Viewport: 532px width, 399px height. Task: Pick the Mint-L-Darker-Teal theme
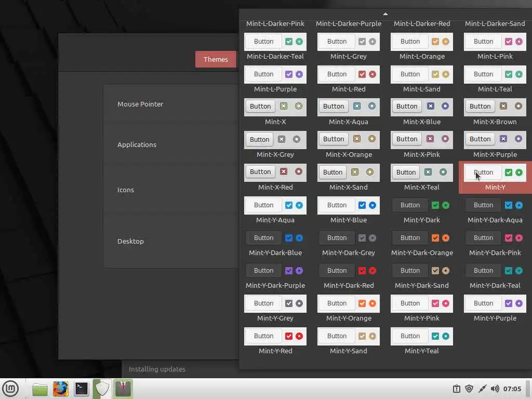pos(275,46)
